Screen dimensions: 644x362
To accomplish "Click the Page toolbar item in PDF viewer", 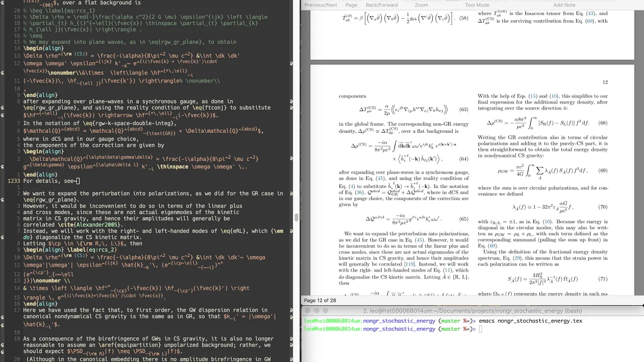I will coord(351,5).
